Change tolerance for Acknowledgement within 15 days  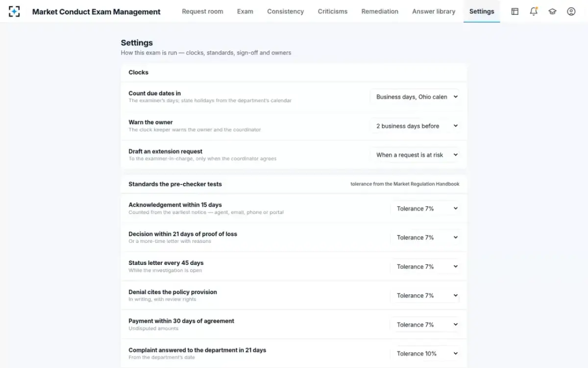point(425,209)
